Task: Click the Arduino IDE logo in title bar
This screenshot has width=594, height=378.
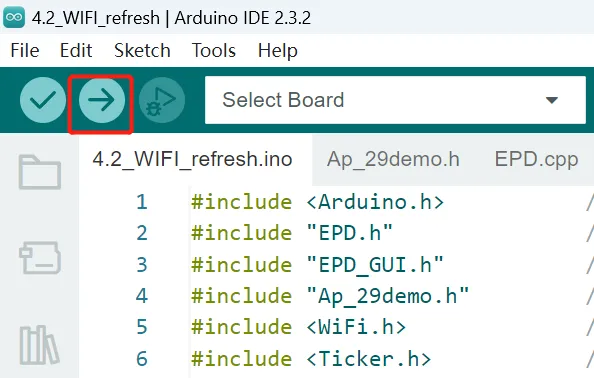Action: pos(14,17)
